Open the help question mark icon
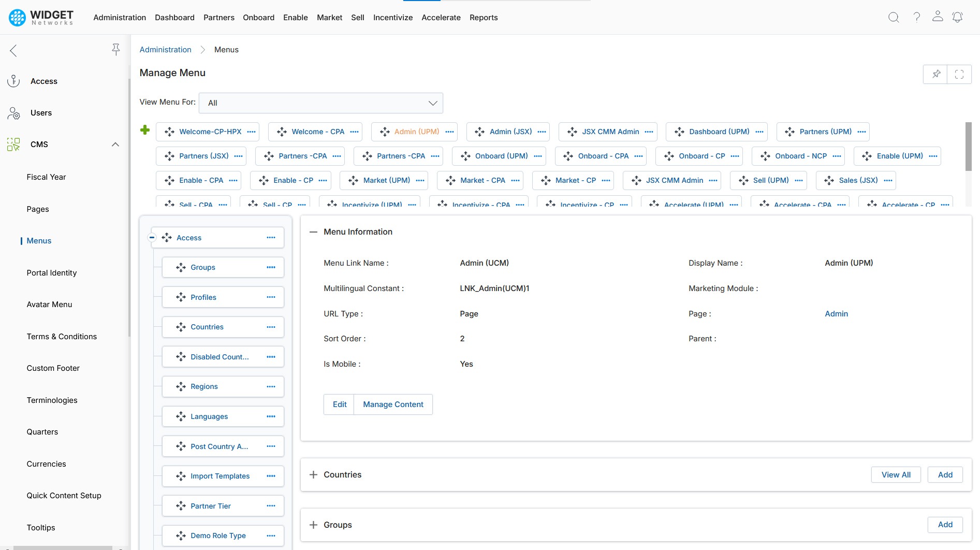This screenshot has width=980, height=550. [x=916, y=18]
